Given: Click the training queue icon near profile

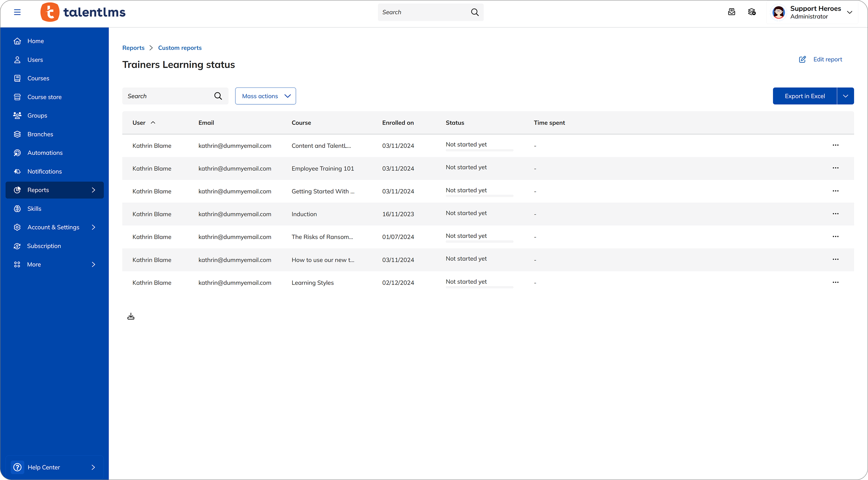Looking at the screenshot, I should click(752, 12).
